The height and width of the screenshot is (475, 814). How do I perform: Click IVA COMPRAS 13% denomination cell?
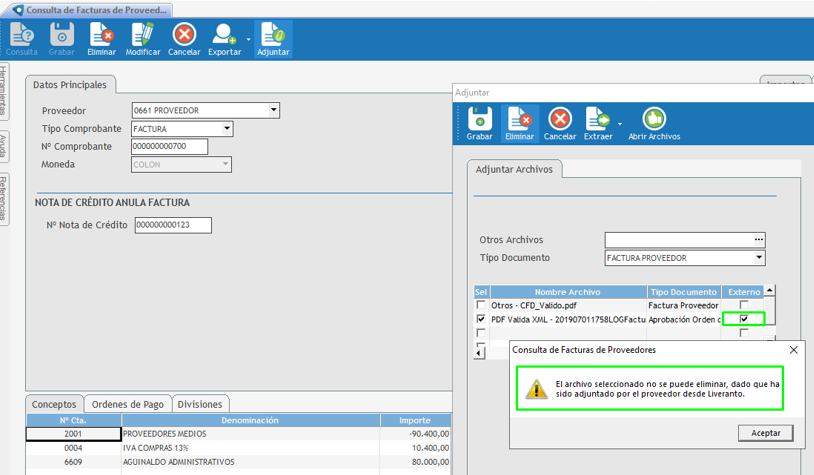click(x=250, y=447)
